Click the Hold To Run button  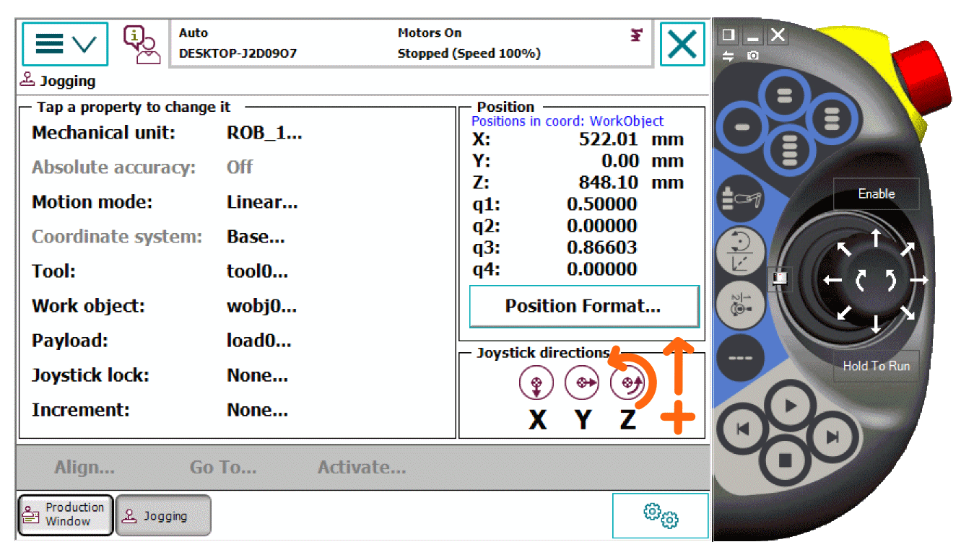pos(876,366)
